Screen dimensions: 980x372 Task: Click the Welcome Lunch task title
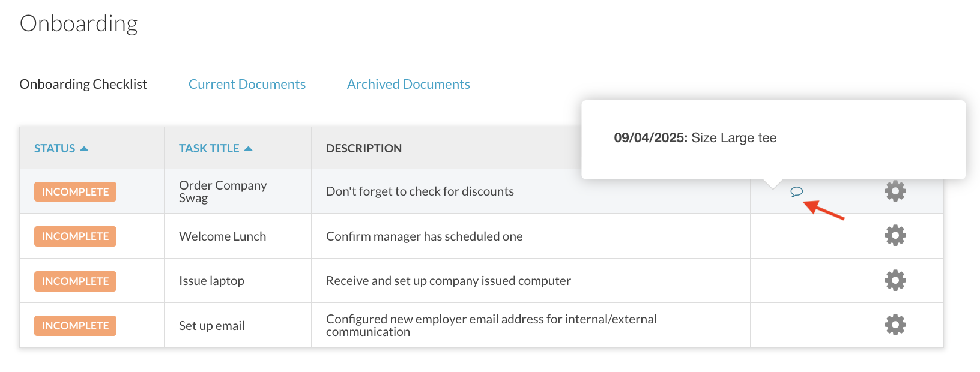click(x=222, y=236)
